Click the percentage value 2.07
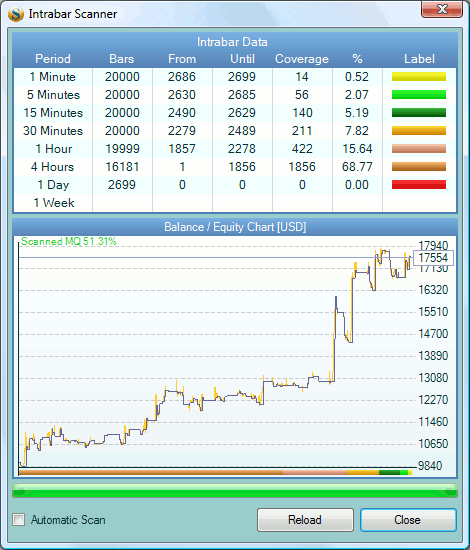470x550 pixels. pyautogui.click(x=357, y=95)
